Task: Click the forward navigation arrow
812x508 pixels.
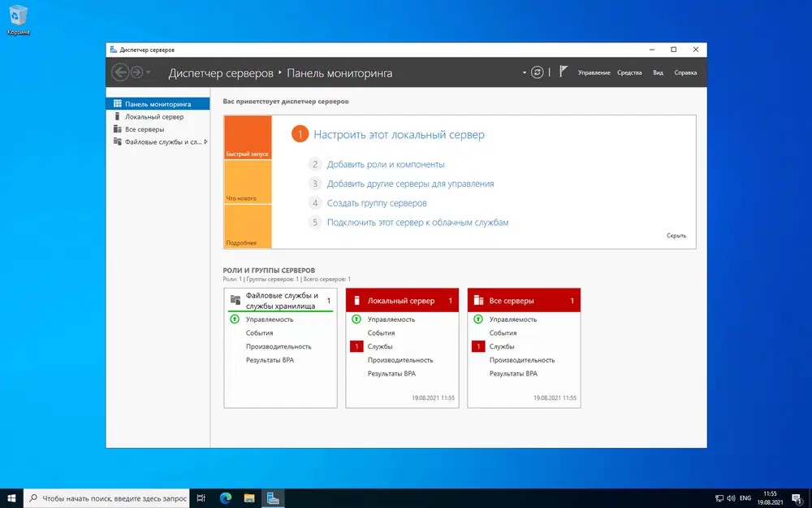Action: 136,72
